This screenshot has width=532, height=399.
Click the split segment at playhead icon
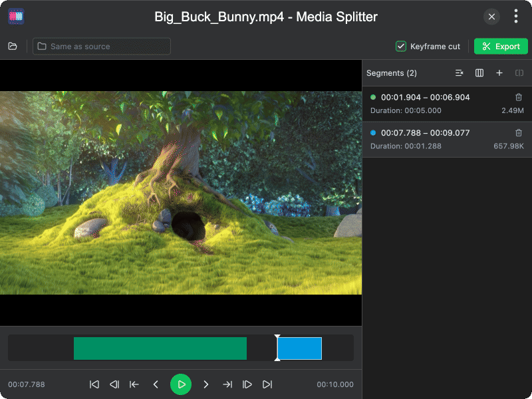(519, 73)
